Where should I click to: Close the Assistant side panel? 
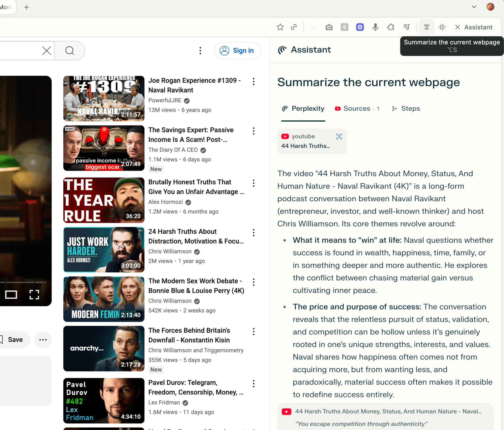pyautogui.click(x=458, y=27)
